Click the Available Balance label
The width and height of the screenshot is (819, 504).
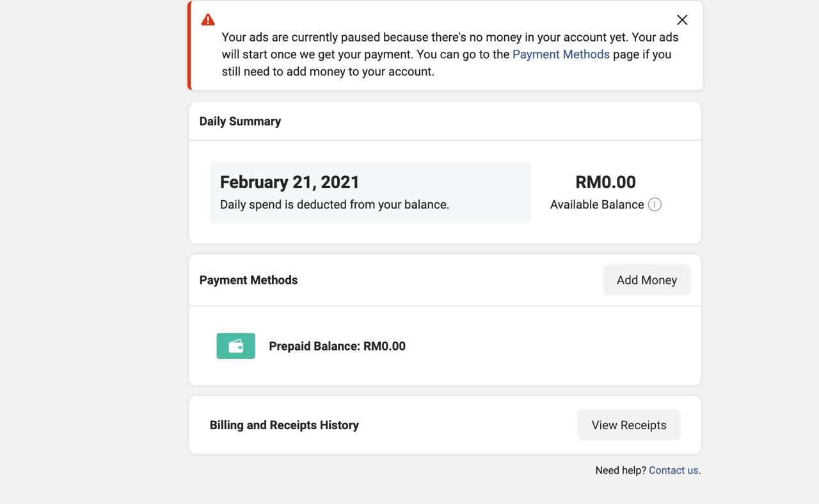[x=597, y=205]
